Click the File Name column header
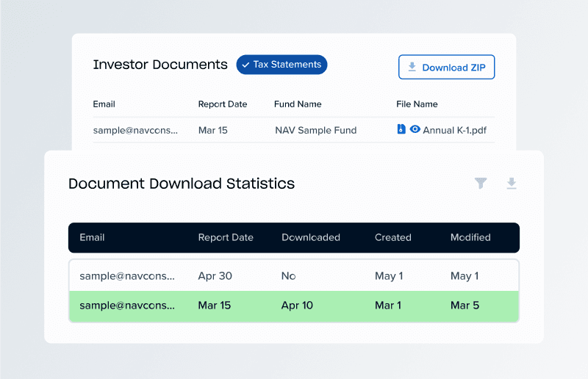 [x=417, y=104]
